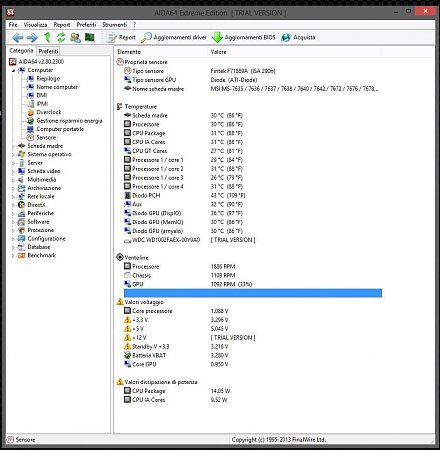Click the users icon in the toolbar
Image resolution: width=440 pixels, height=450 pixels.
[x=75, y=37]
